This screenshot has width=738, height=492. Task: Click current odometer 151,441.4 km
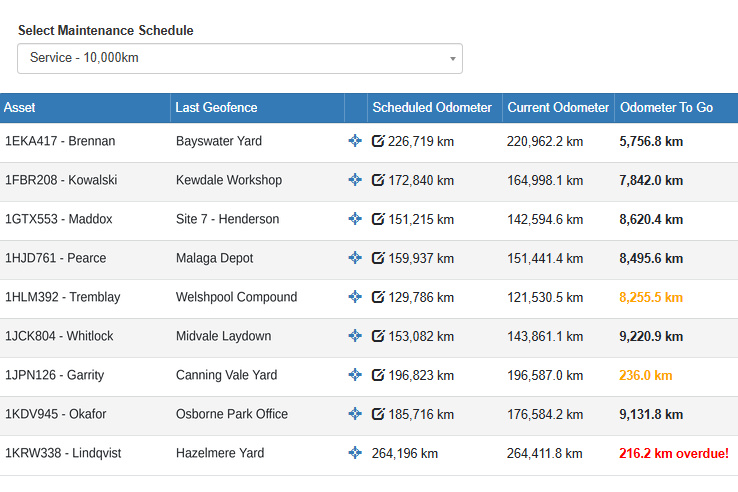point(545,259)
